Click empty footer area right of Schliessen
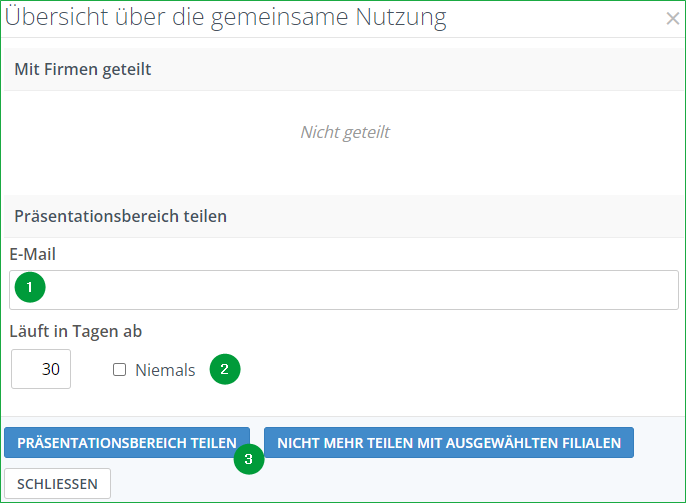The height and width of the screenshot is (503, 686). click(400, 484)
